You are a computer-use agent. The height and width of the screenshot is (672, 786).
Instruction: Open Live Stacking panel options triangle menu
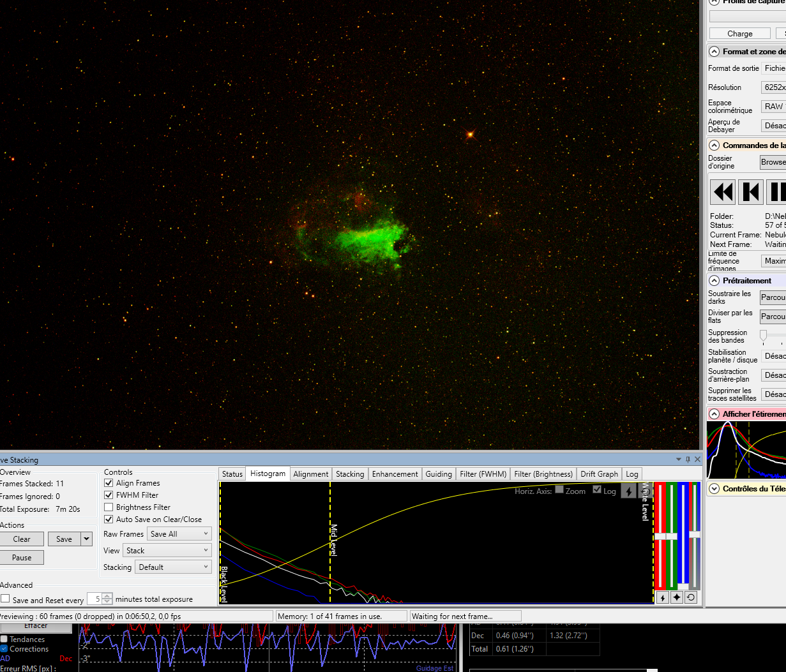click(679, 459)
